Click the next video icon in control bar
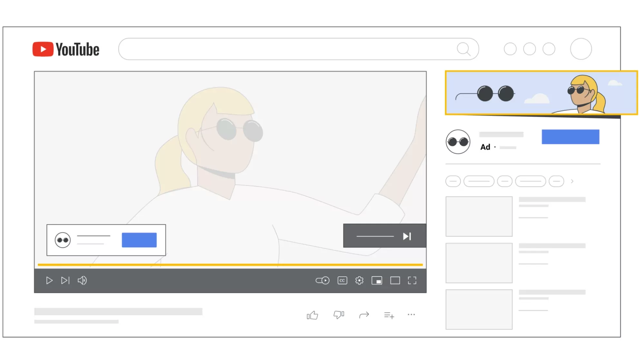The height and width of the screenshot is (362, 644). 65,281
